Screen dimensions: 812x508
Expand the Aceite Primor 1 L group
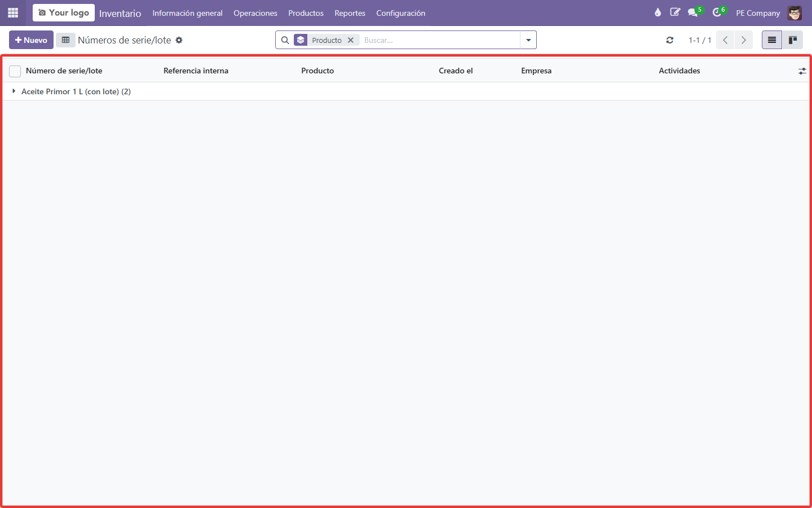76,91
